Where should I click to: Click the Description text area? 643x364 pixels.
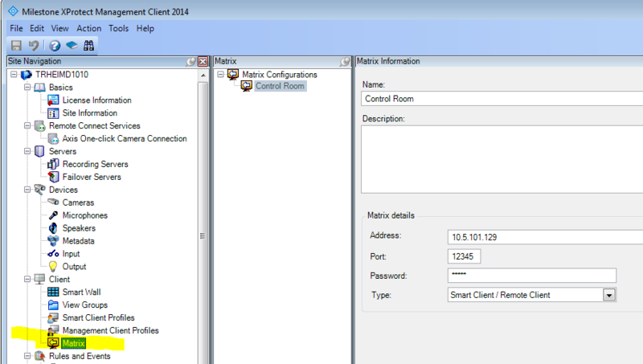click(x=502, y=159)
